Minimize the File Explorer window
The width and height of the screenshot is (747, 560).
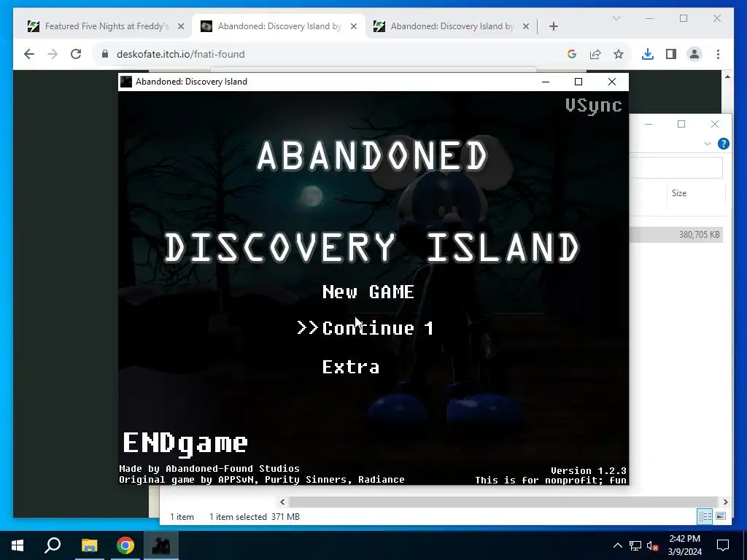pos(649,124)
